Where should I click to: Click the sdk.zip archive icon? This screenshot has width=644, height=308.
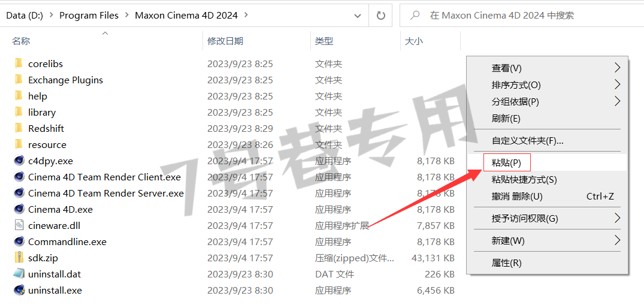(x=19, y=258)
